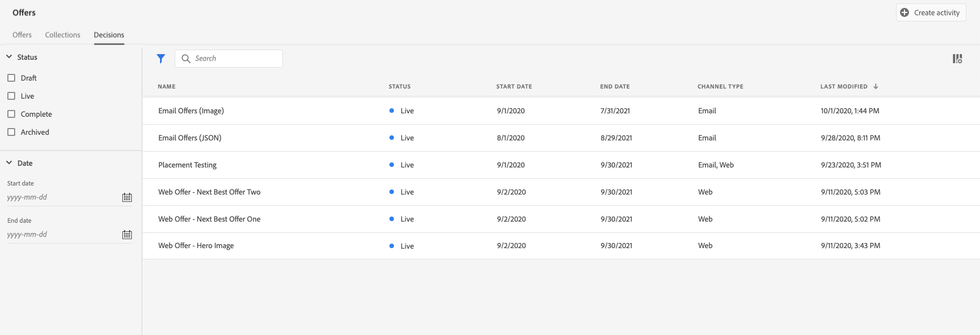Open Web Offer - Next Best Offer One

coord(209,219)
